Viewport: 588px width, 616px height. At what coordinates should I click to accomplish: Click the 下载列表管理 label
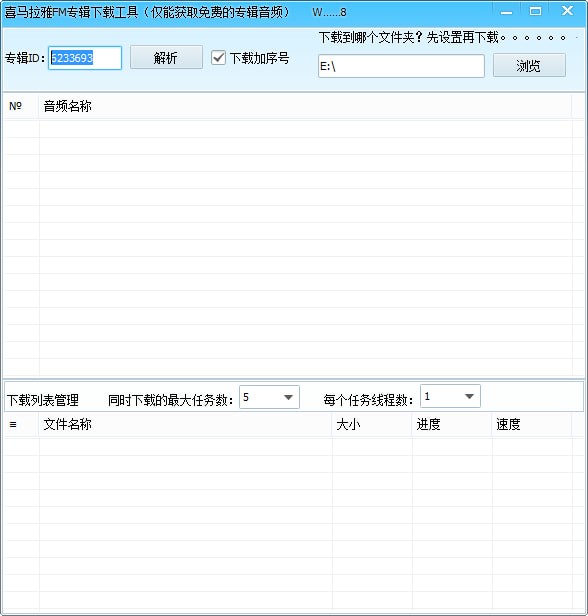(43, 400)
